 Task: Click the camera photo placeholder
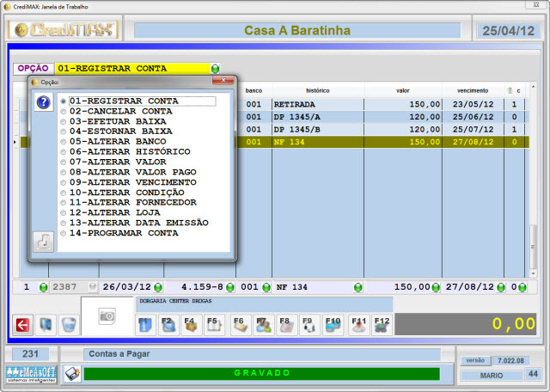pyautogui.click(x=107, y=316)
